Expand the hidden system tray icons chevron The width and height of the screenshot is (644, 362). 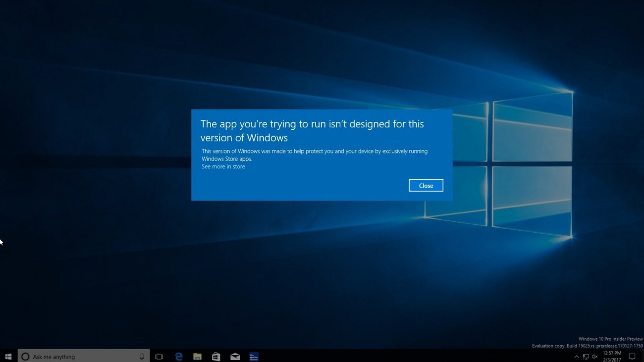(x=577, y=356)
